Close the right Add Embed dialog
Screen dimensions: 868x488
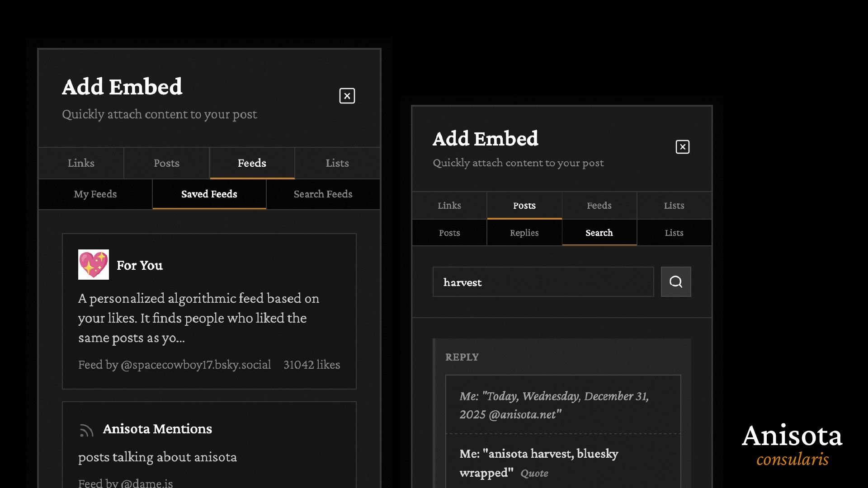click(x=682, y=147)
